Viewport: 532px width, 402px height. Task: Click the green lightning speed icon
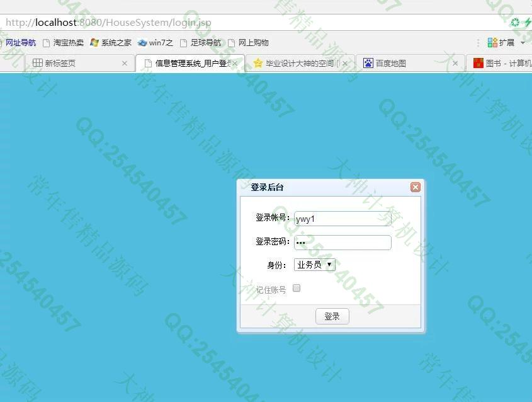coord(528,23)
